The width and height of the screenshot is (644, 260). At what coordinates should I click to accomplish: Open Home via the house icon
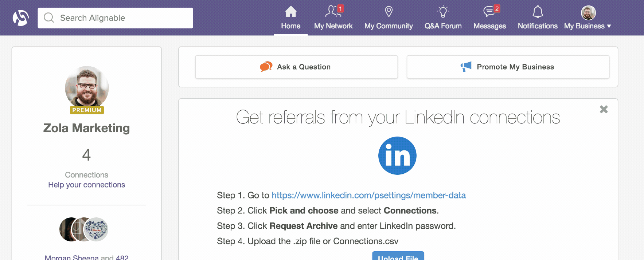coord(291,12)
